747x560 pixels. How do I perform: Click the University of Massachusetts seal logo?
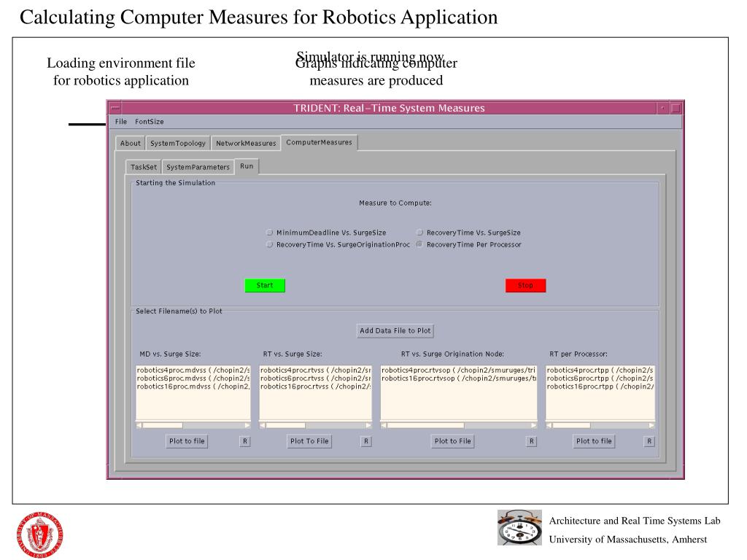39,534
